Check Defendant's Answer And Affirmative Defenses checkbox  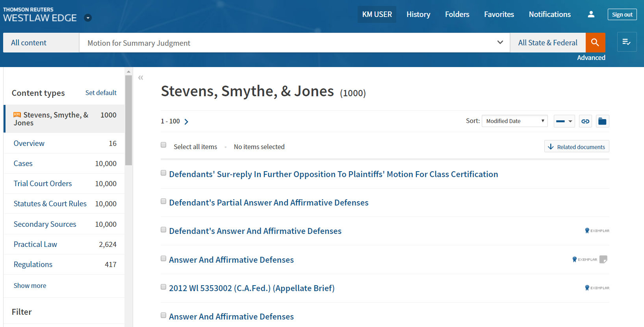coord(163,230)
